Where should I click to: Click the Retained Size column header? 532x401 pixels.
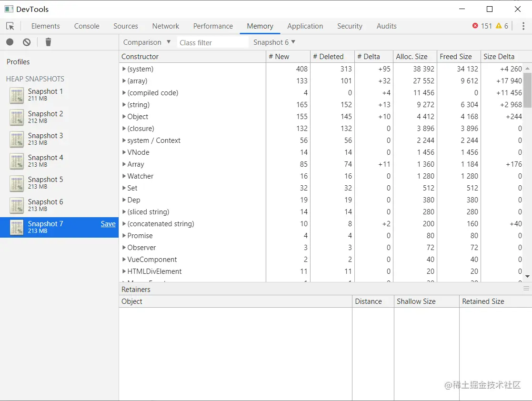tap(495, 301)
